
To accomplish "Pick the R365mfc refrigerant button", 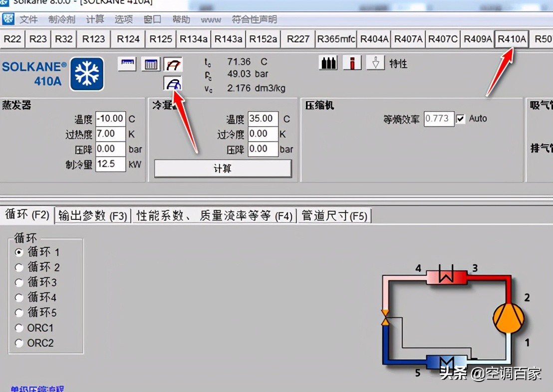I will 336,39.
